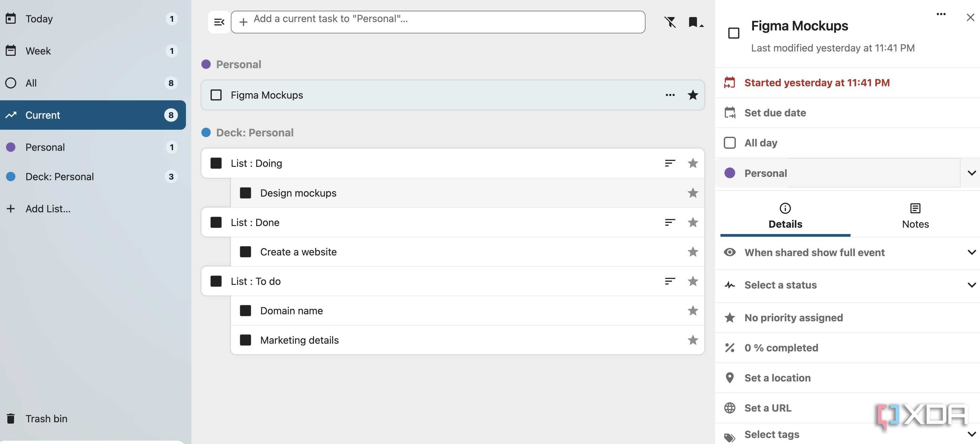The width and height of the screenshot is (980, 444).
Task: Enable the All day checkbox
Action: [x=730, y=143]
